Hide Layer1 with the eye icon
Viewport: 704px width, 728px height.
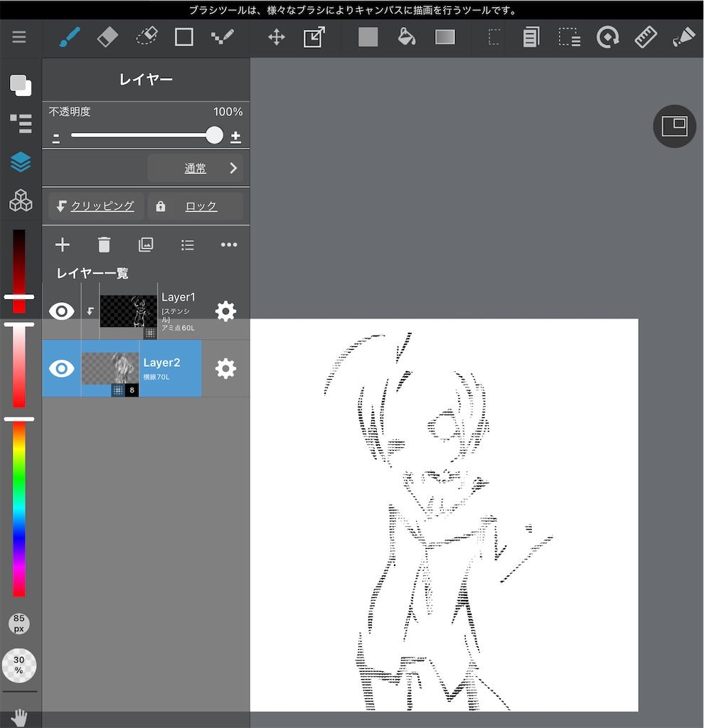pos(62,311)
